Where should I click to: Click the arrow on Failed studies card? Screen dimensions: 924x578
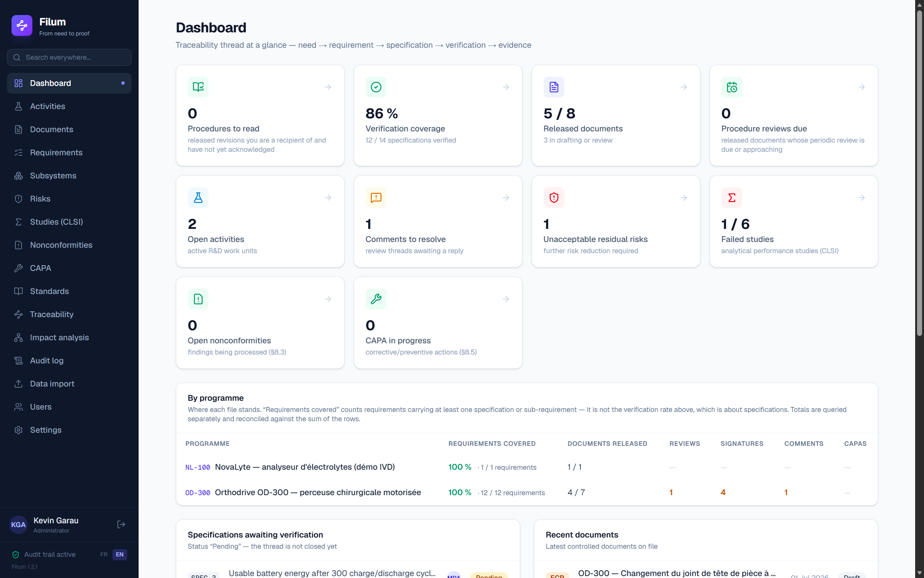pos(862,198)
